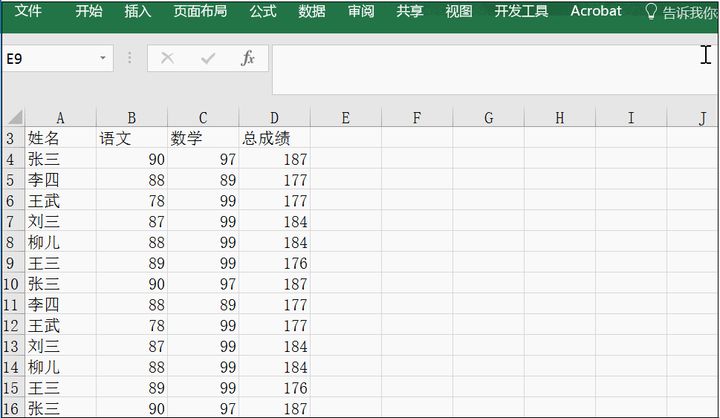Click the enter checkmark in formula bar
The height and width of the screenshot is (418, 720).
point(208,59)
